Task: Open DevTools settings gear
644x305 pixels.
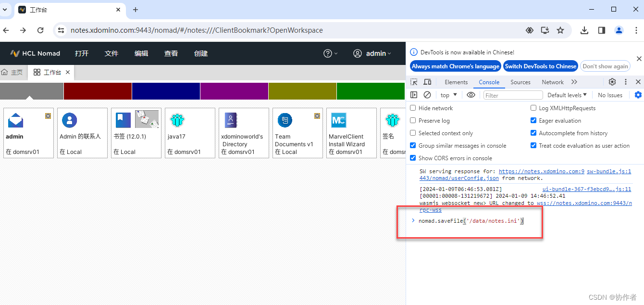Action: tap(612, 82)
